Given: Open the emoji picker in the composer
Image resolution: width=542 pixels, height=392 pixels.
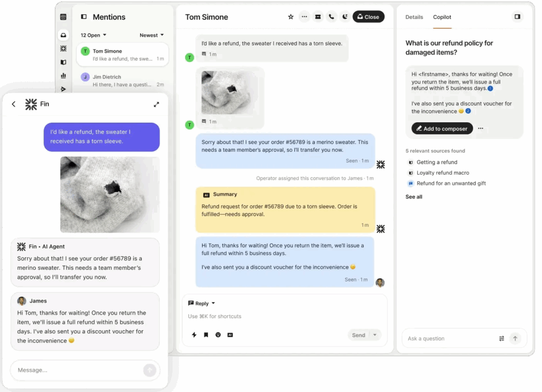Looking at the screenshot, I should coord(218,335).
